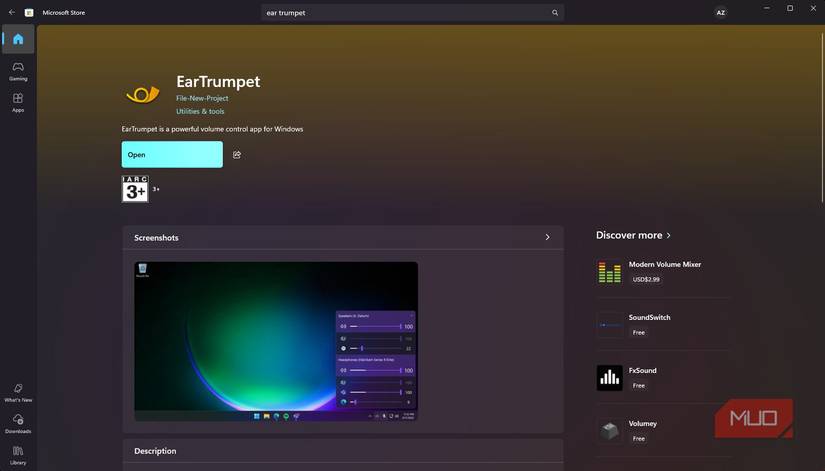
Task: Select Modern Volume Mixer title
Action: point(665,265)
